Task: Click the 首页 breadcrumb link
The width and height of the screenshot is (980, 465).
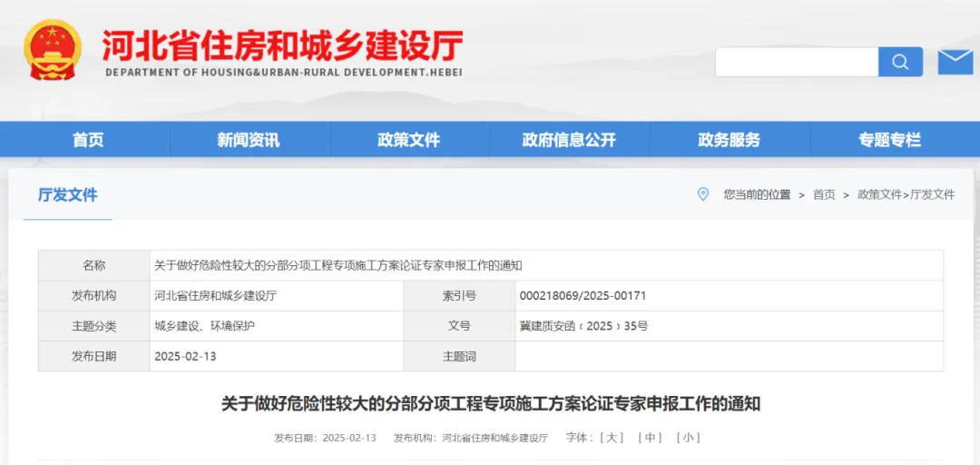Action: (824, 194)
